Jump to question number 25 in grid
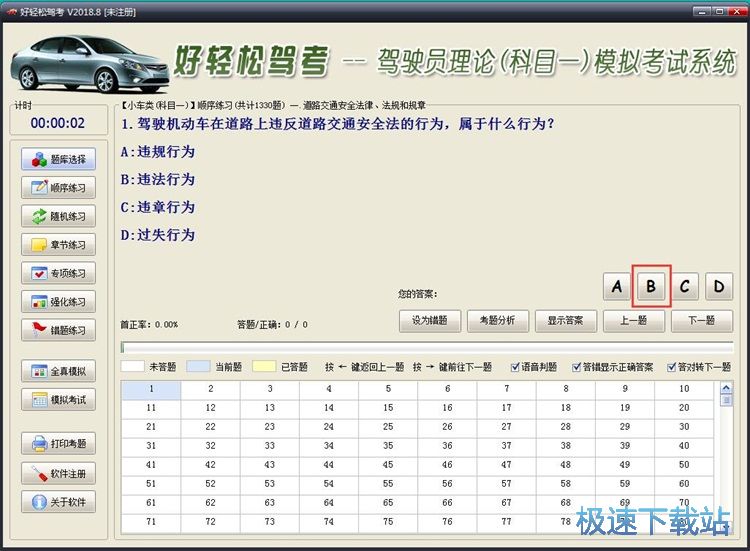 tap(388, 427)
